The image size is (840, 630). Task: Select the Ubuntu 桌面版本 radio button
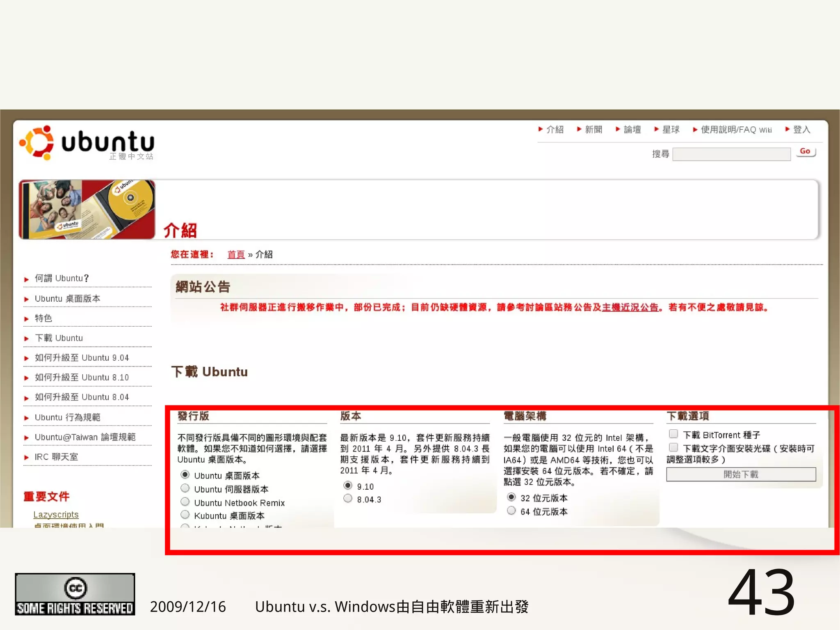pyautogui.click(x=185, y=475)
